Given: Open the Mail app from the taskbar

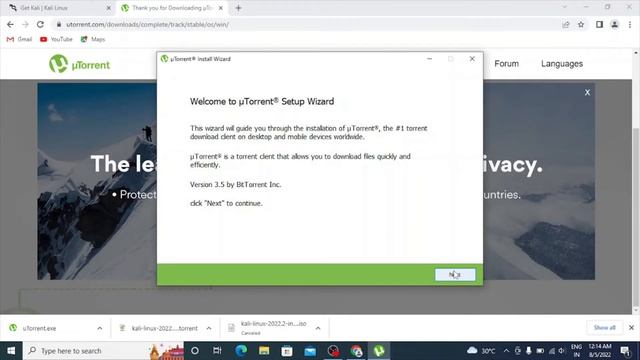Looking at the screenshot, I should (310, 351).
